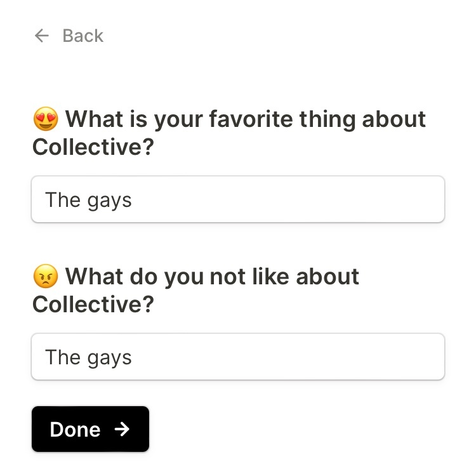Click the angry face emoji icon
This screenshot has height=476, width=476.
[x=46, y=276]
